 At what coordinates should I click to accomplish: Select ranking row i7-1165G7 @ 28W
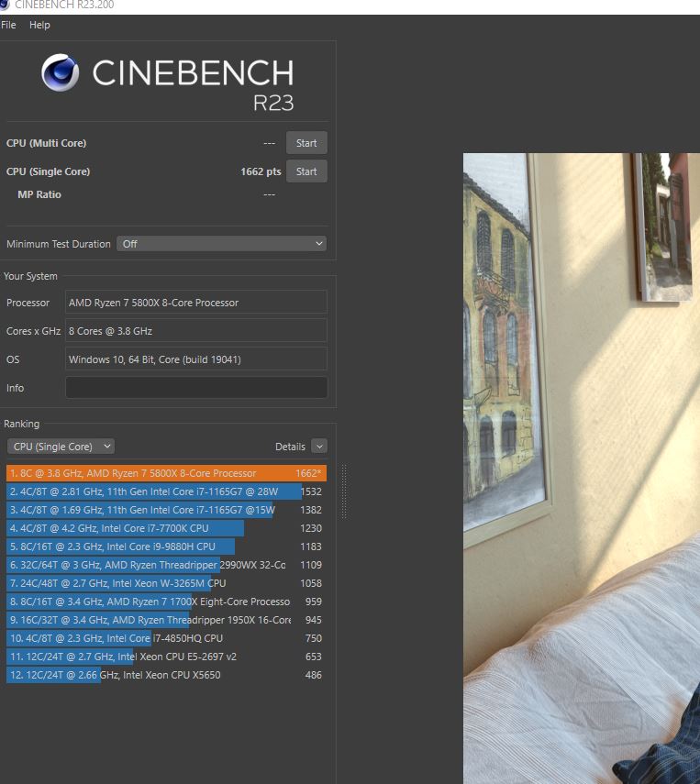(x=166, y=491)
